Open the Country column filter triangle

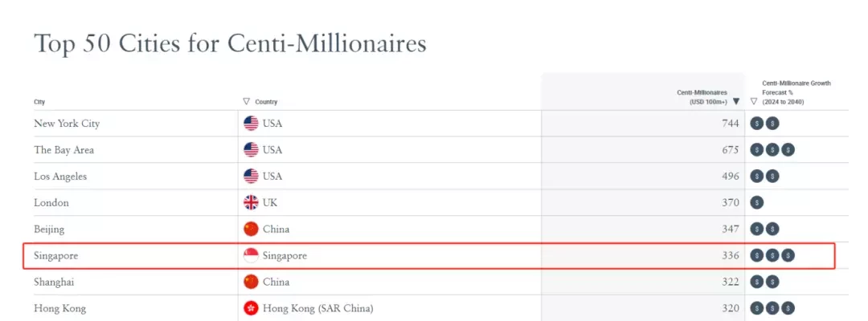pos(247,102)
